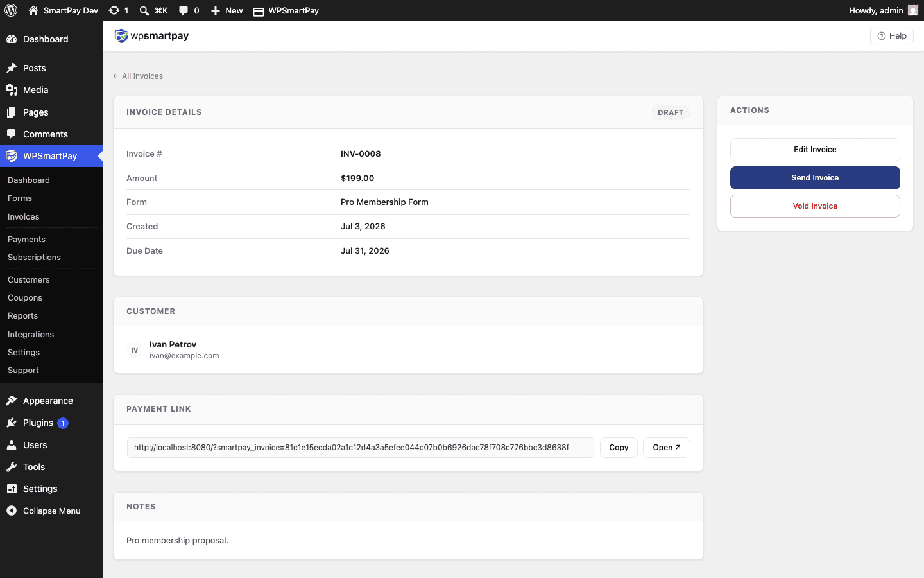Click the Tools wrench icon
This screenshot has height=578, width=924.
point(12,467)
